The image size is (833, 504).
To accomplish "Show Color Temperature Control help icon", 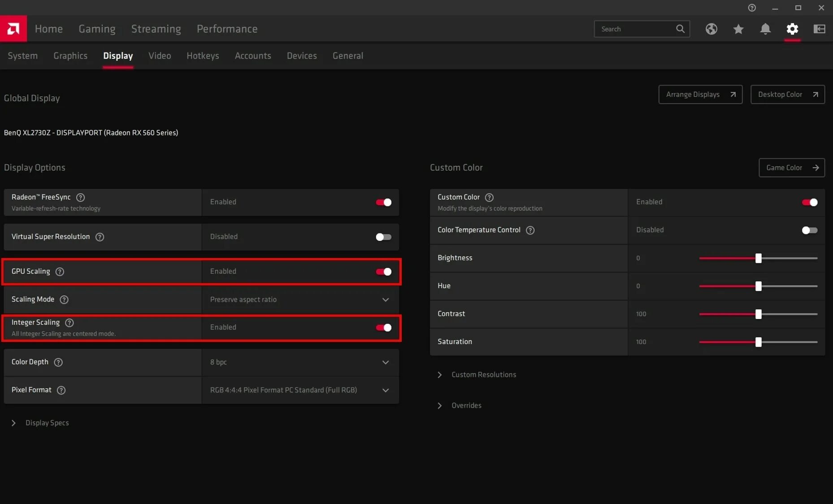I will [530, 230].
